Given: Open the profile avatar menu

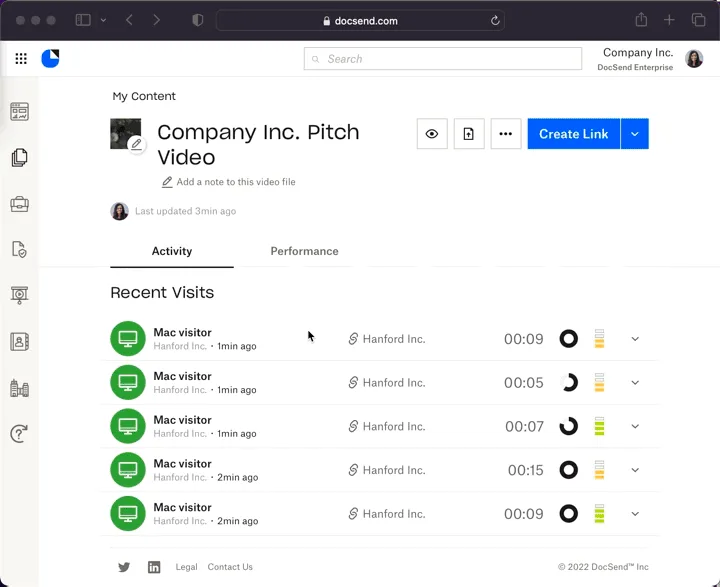Looking at the screenshot, I should (694, 59).
